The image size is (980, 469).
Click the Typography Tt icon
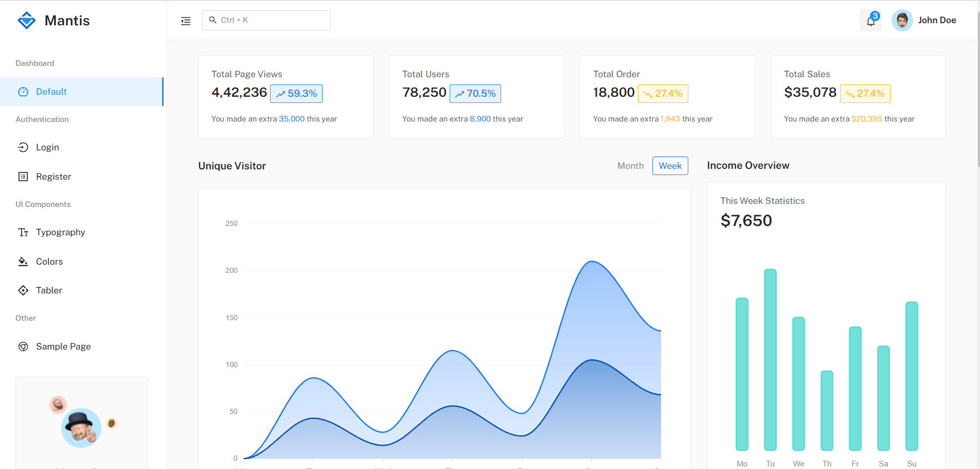23,232
